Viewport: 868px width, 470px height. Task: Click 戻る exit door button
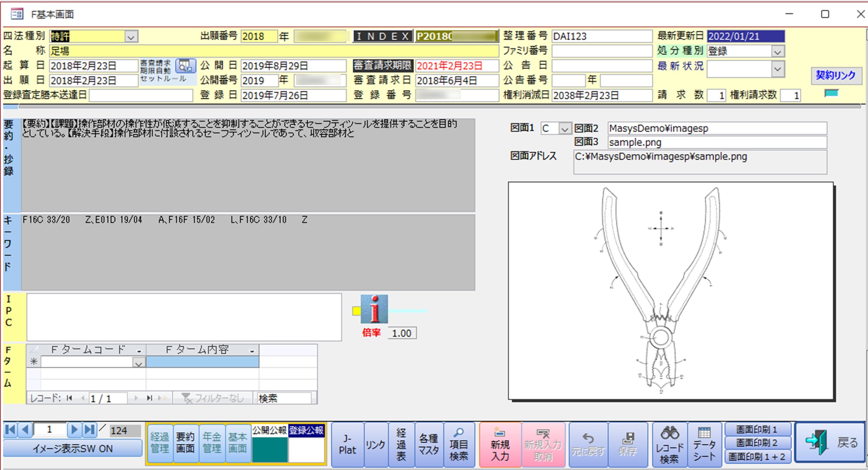[x=830, y=442]
